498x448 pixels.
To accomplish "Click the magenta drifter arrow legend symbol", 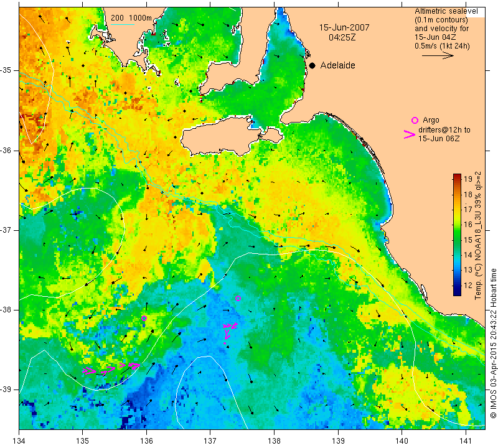I will coord(410,134).
